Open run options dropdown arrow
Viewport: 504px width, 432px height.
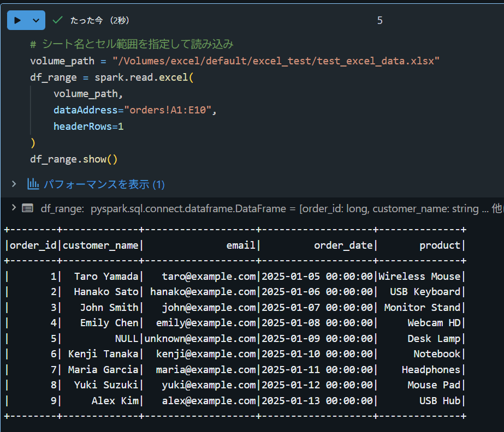point(36,20)
